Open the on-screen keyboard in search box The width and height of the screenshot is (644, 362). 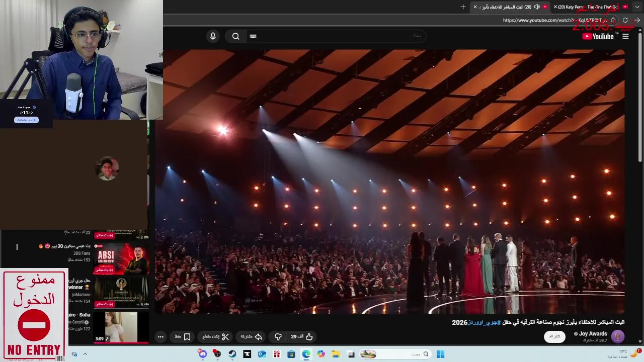pyautogui.click(x=253, y=36)
